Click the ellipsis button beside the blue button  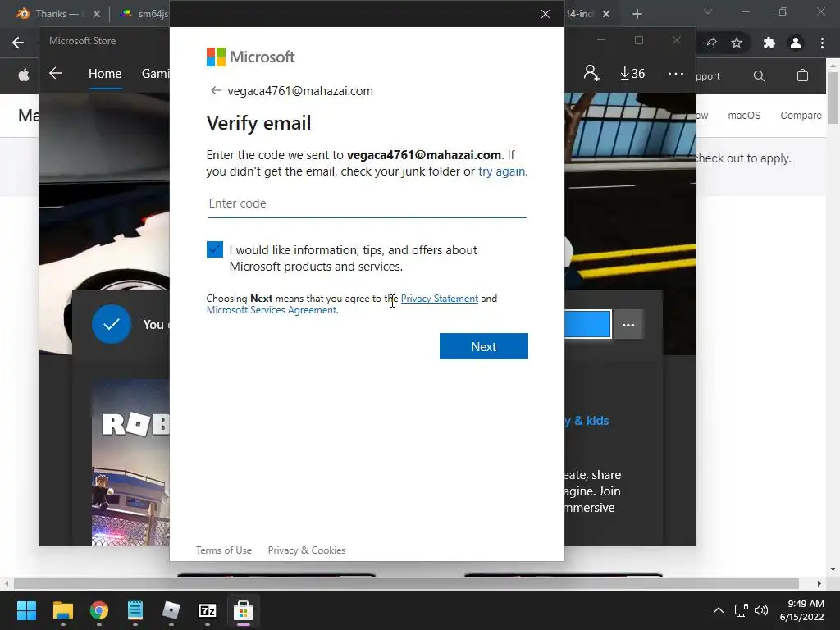[628, 325]
